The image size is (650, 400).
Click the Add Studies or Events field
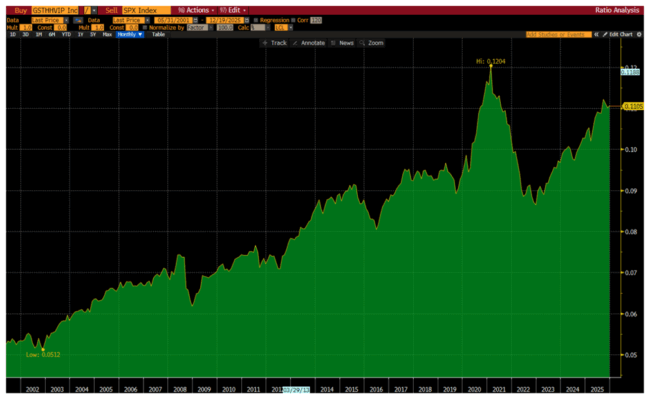pos(555,34)
